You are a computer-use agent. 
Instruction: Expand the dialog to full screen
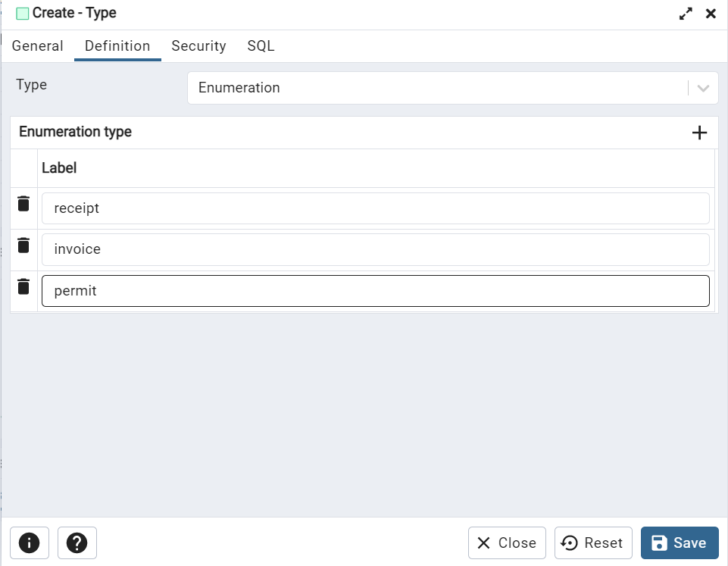tap(686, 13)
